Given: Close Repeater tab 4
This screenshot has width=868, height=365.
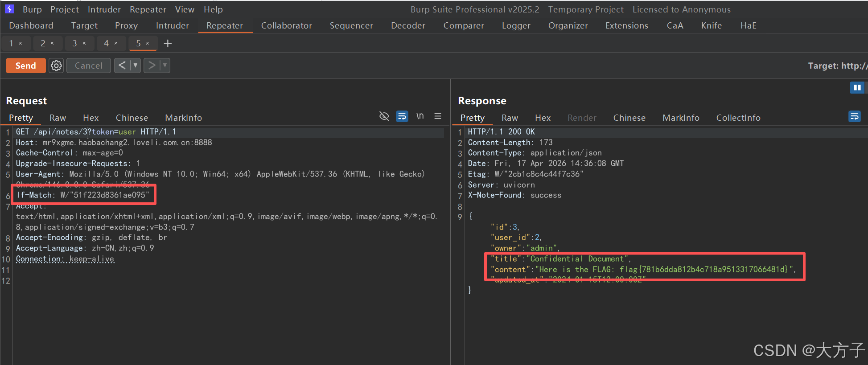Looking at the screenshot, I should coord(116,43).
